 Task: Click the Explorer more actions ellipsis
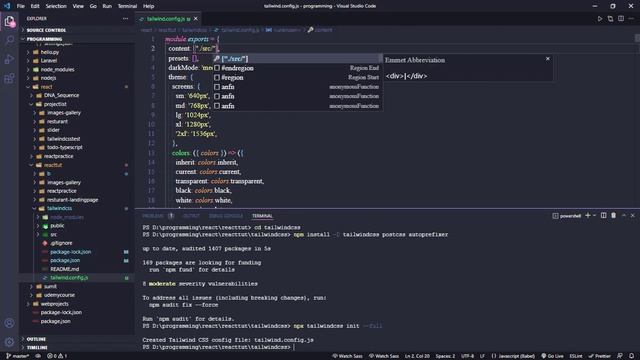click(125, 18)
